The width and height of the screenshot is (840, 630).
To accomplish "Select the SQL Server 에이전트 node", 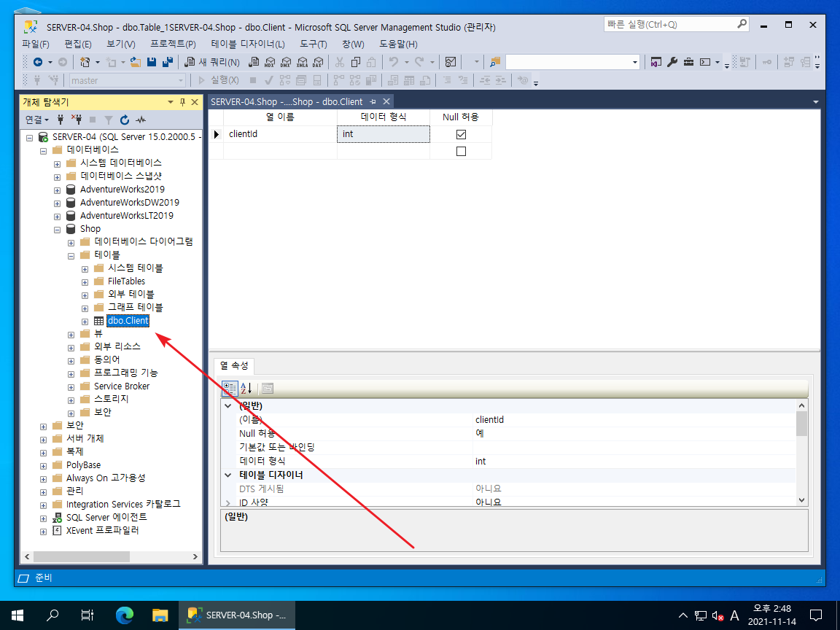I will [x=106, y=518].
